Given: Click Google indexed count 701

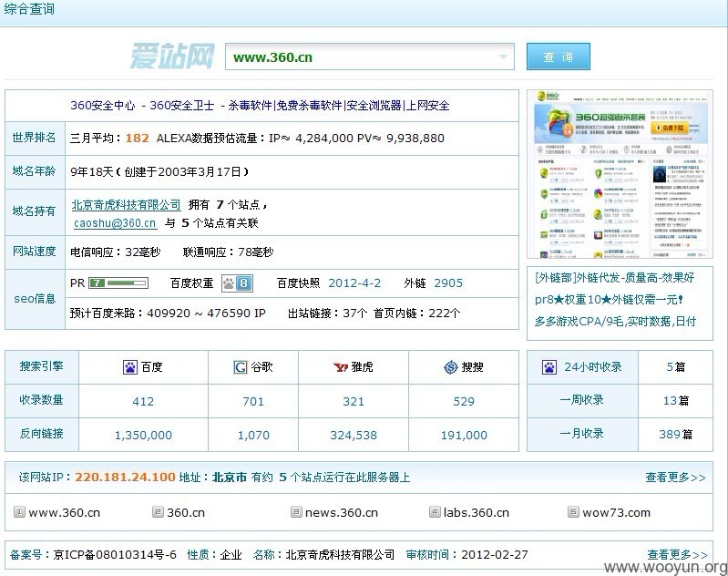Looking at the screenshot, I should pos(253,401).
